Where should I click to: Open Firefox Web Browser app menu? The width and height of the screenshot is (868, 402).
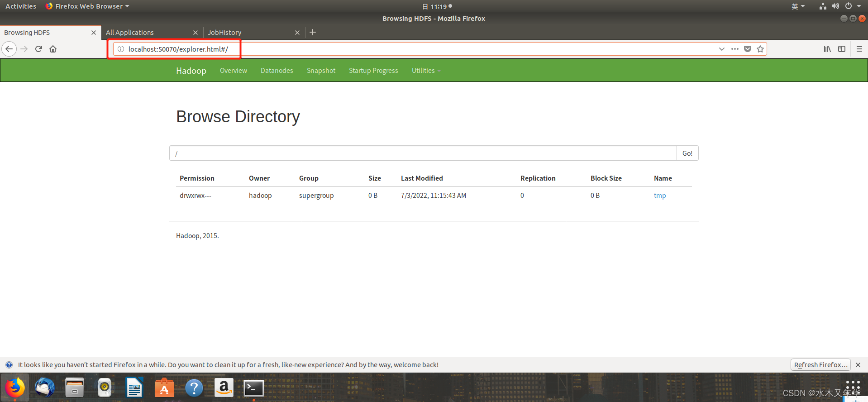coord(87,6)
